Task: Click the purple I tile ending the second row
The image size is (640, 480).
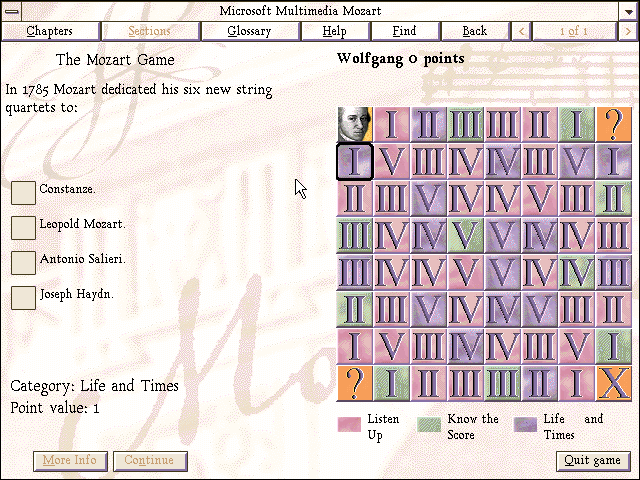Action: click(x=613, y=161)
